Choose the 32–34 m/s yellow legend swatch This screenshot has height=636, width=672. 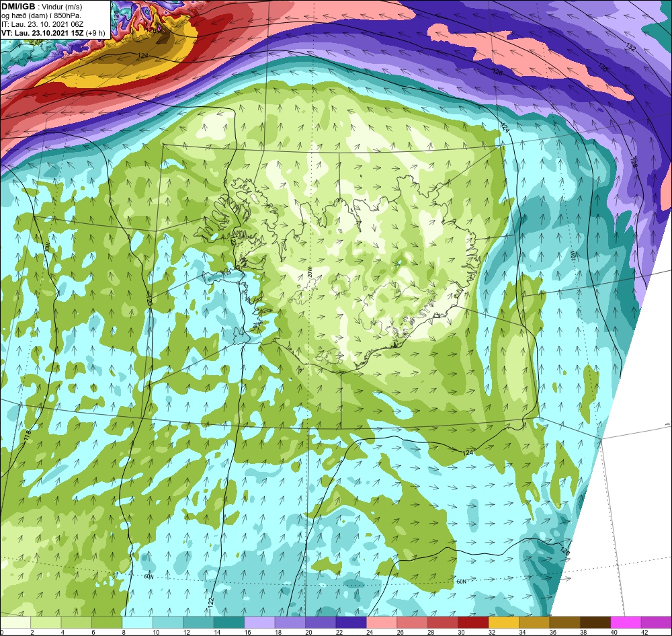pyautogui.click(x=503, y=622)
